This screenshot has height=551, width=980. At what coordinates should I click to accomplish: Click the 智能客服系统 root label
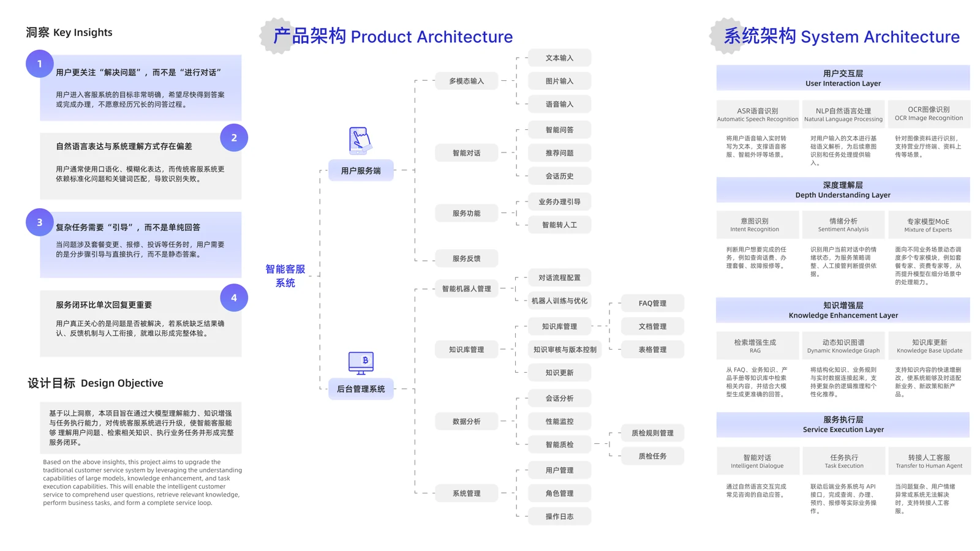[x=285, y=275]
